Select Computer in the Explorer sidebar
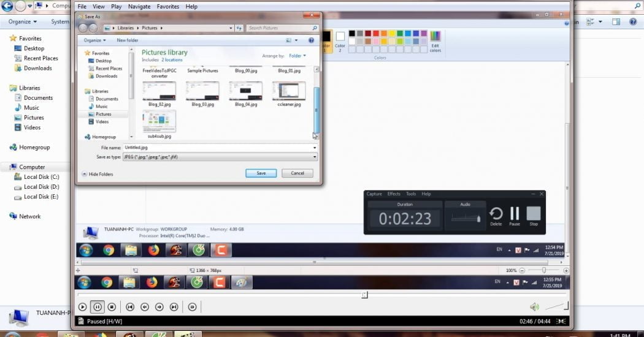 pos(32,167)
